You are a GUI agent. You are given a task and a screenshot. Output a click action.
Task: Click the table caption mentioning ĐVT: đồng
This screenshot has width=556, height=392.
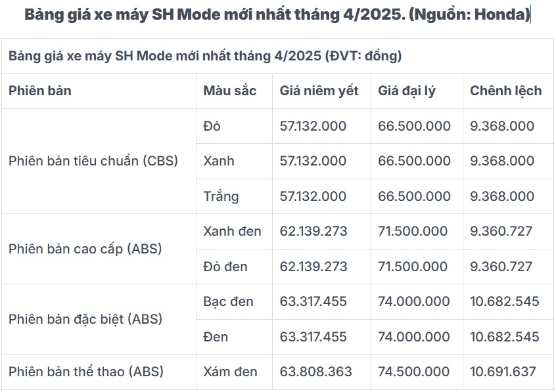(x=205, y=56)
